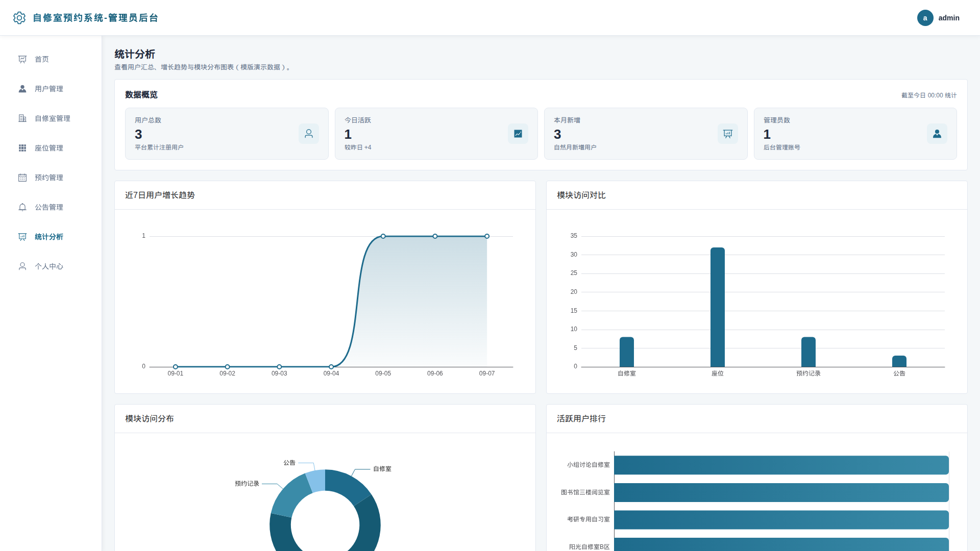Click the 模块访问分布 chart title
The image size is (980, 551).
150,419
